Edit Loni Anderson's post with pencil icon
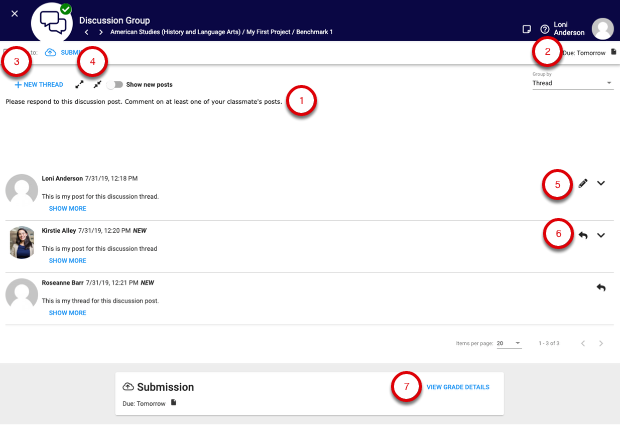Screen dimensions: 620x425 pos(583,183)
